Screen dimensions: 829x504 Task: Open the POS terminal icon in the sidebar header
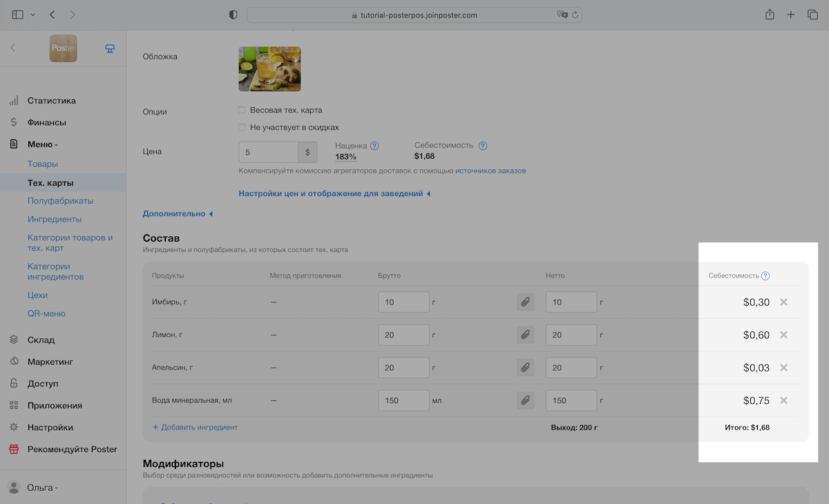click(x=110, y=48)
